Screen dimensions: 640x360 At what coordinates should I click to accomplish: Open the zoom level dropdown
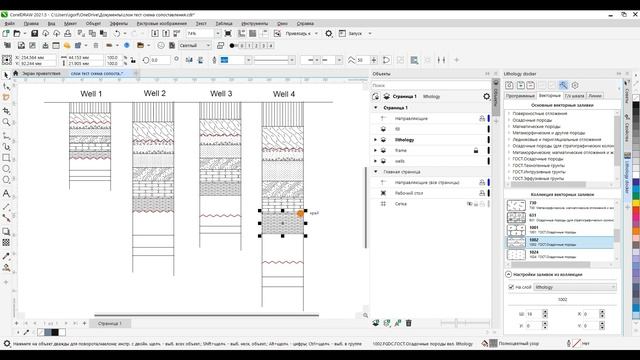pyautogui.click(x=218, y=33)
